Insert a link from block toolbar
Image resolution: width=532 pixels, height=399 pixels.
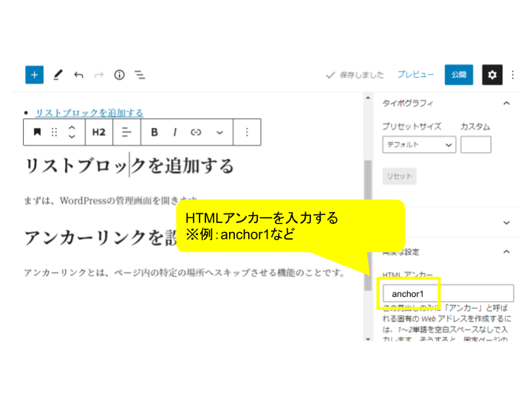[x=196, y=132]
